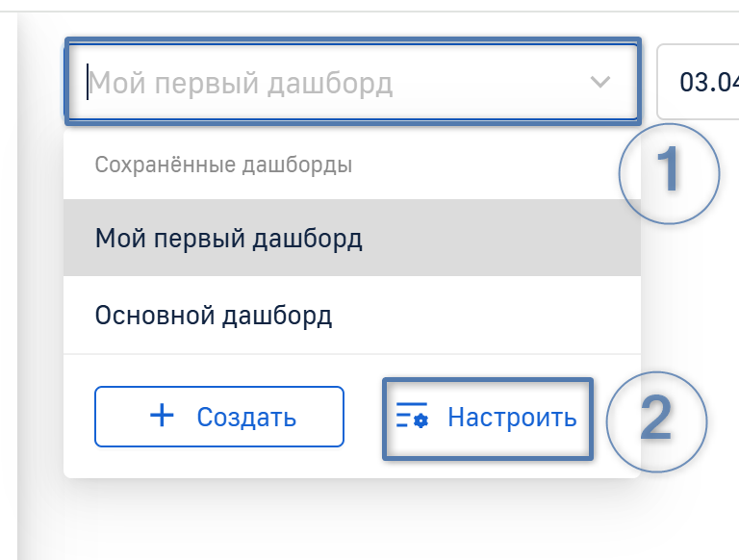Click the placeholder text "Мой первый дашборд"

pos(241,83)
